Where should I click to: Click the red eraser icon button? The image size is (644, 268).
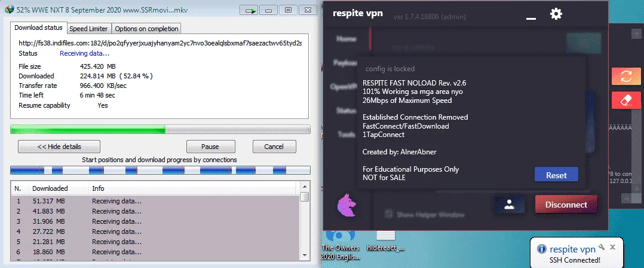626,100
